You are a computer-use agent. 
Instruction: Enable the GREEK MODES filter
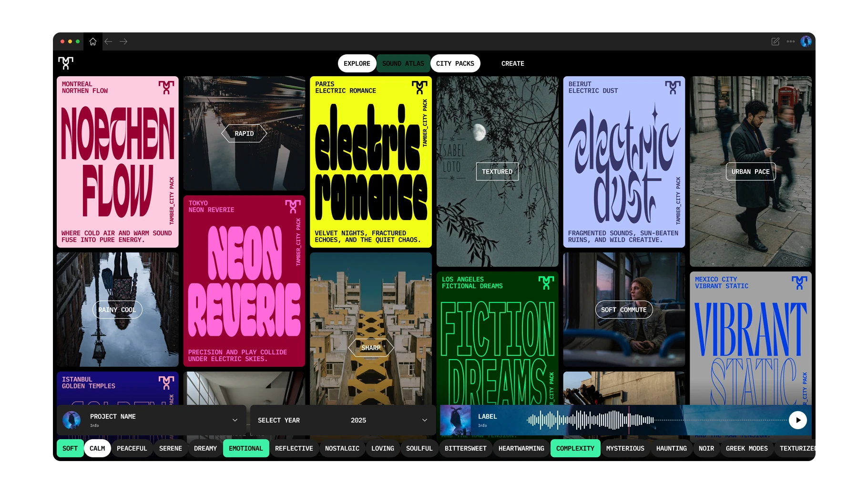pyautogui.click(x=747, y=448)
